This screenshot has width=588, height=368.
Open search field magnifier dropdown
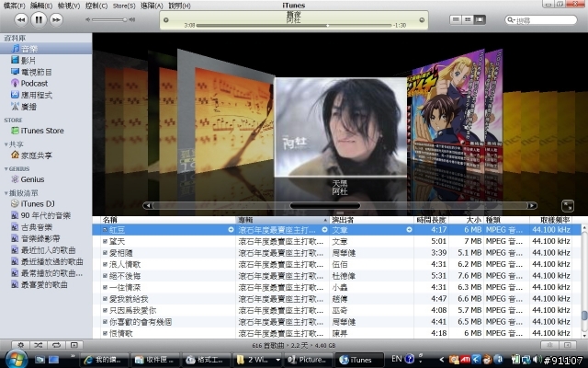point(511,19)
